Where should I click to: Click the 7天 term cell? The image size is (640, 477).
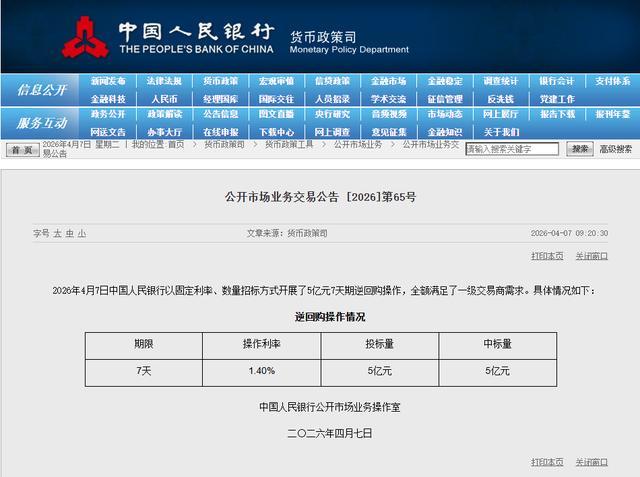tap(144, 372)
